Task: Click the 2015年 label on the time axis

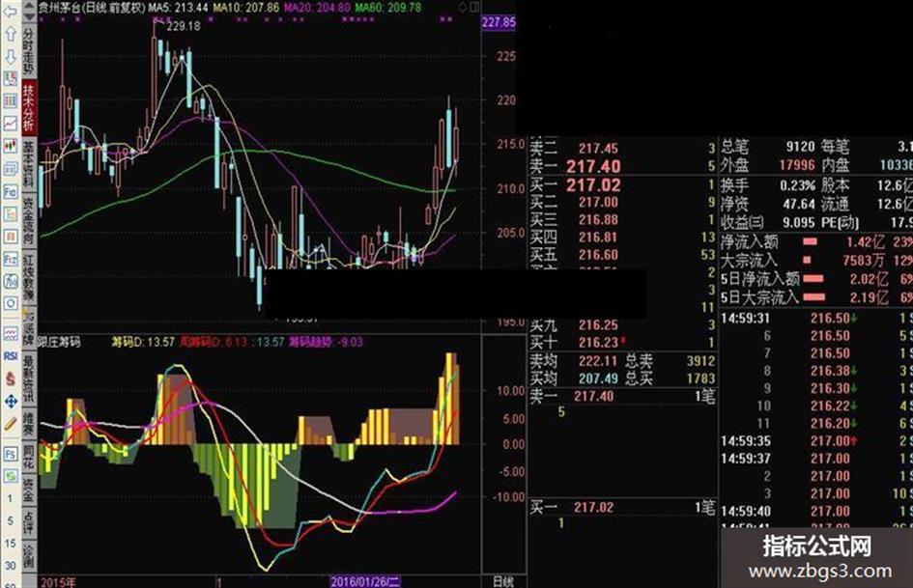Action: pyautogui.click(x=58, y=582)
